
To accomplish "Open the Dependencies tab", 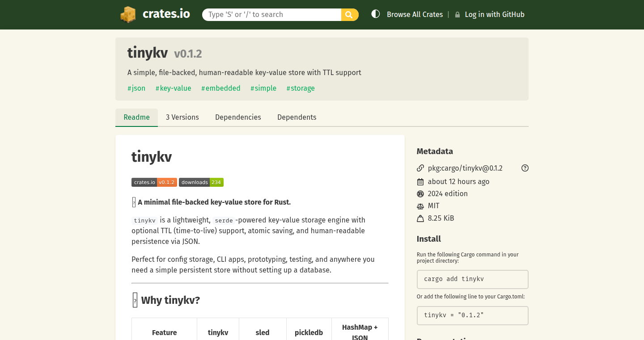I will pos(238,118).
